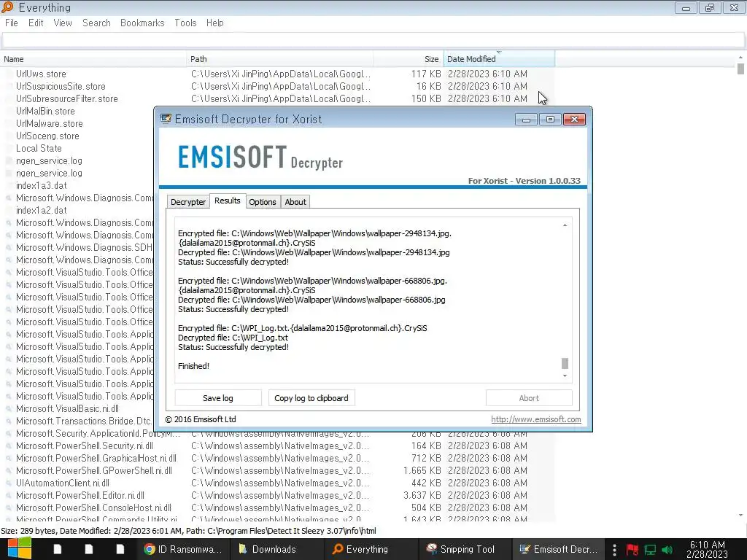Click the first blank document taskbar icon
The height and width of the screenshot is (560, 747).
point(57,549)
